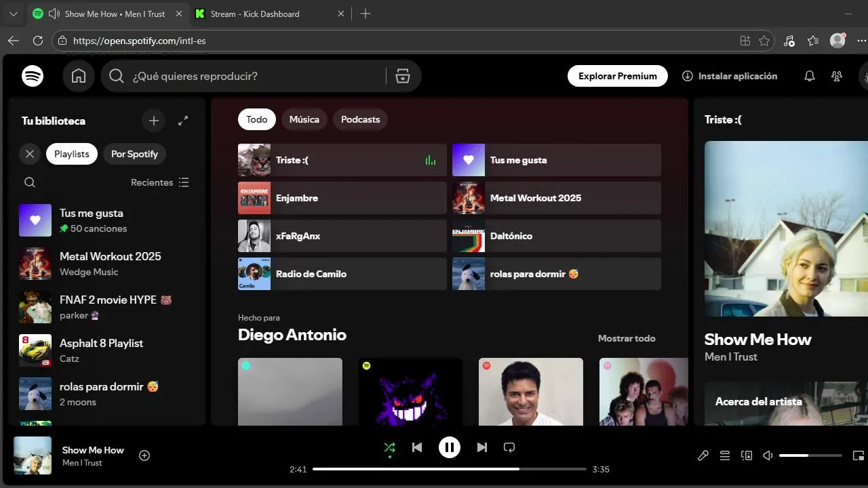The width and height of the screenshot is (868, 488).
Task: Open a new browser tab
Action: (366, 14)
